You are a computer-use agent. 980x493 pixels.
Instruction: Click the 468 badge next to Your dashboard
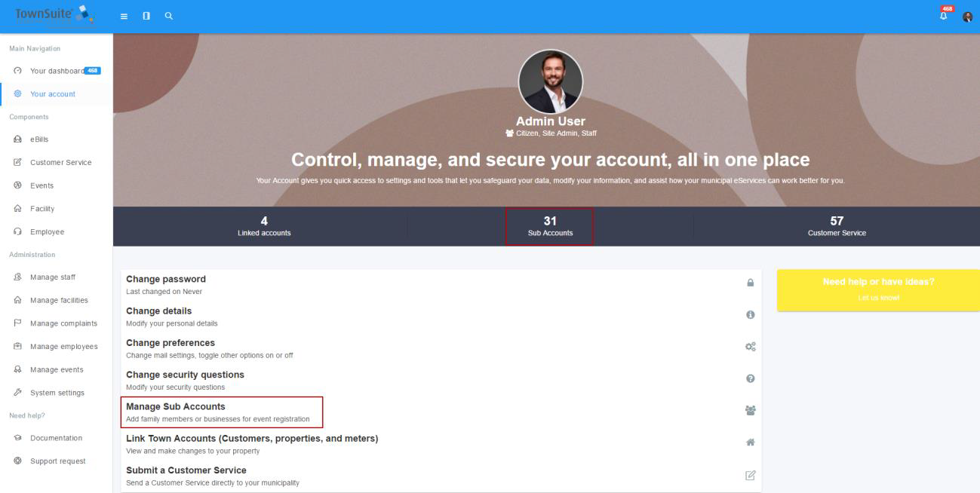[93, 71]
